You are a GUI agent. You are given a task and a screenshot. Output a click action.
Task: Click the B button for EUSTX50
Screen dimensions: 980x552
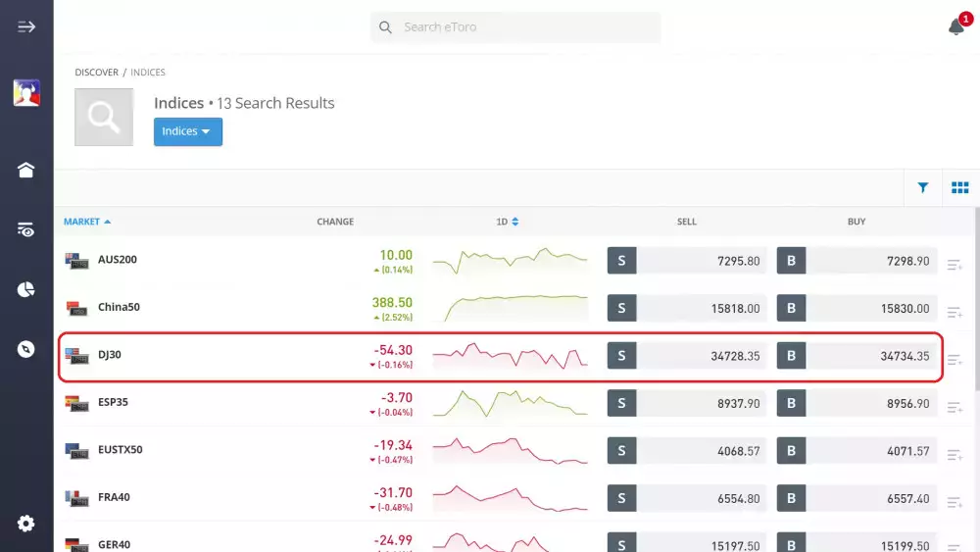pyautogui.click(x=791, y=451)
